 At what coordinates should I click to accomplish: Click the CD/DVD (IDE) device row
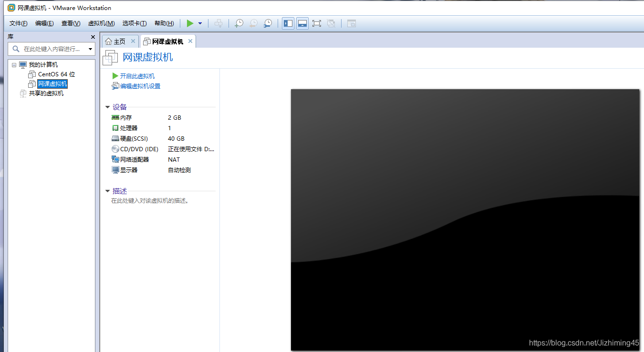163,149
